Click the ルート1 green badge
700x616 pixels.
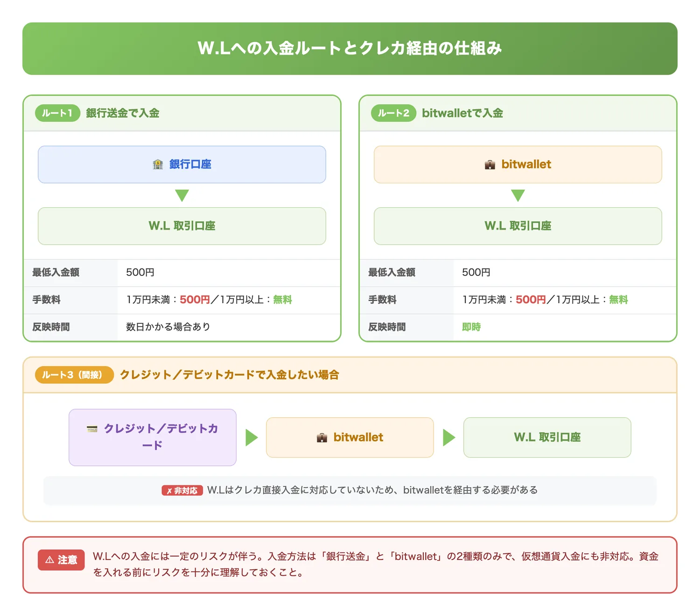coord(58,113)
